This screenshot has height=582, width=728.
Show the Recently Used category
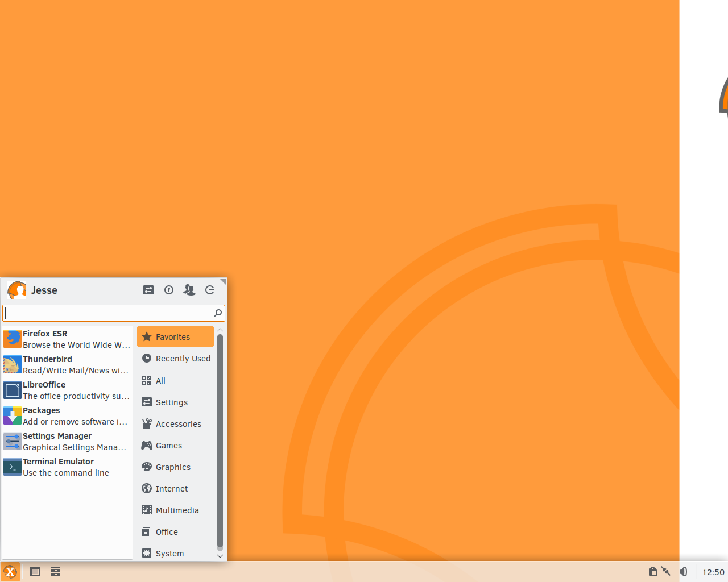pos(175,359)
